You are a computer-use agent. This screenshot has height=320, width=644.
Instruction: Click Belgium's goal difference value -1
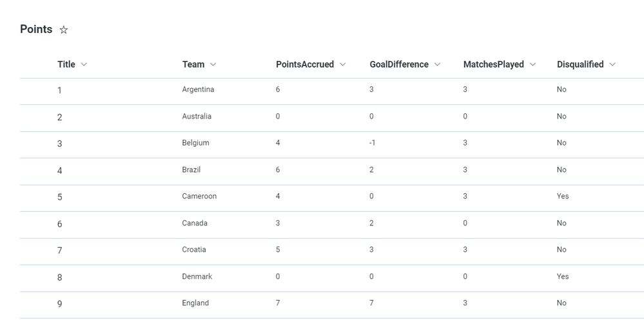372,143
